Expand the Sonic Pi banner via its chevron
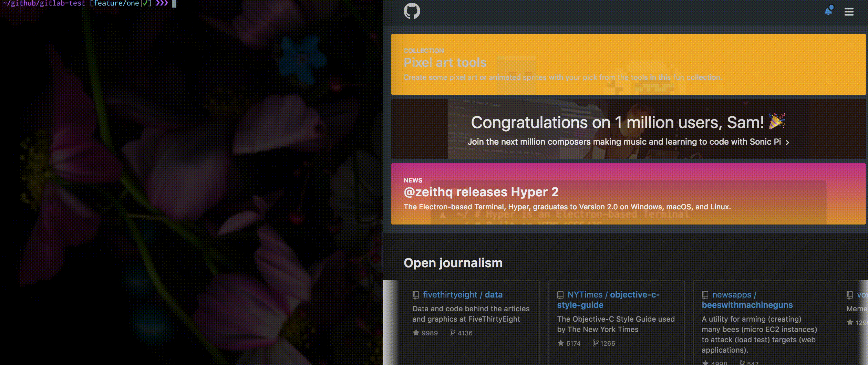Image resolution: width=868 pixels, height=365 pixels. click(x=788, y=142)
